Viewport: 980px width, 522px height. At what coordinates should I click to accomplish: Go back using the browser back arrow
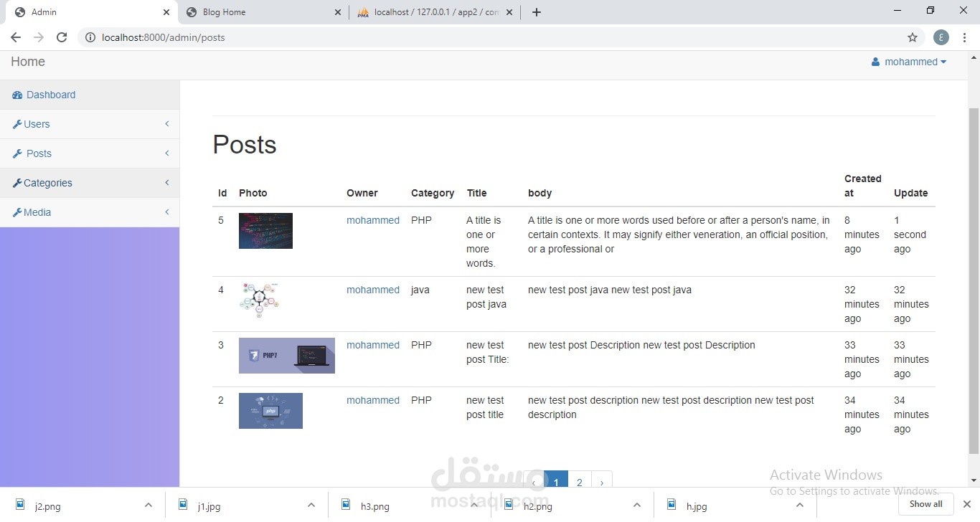click(16, 37)
